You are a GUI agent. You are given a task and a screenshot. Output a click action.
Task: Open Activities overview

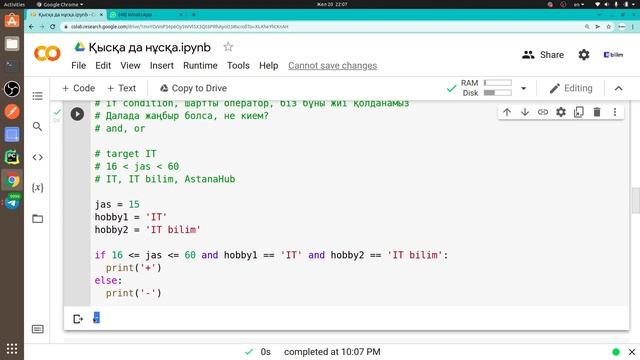(14, 4)
